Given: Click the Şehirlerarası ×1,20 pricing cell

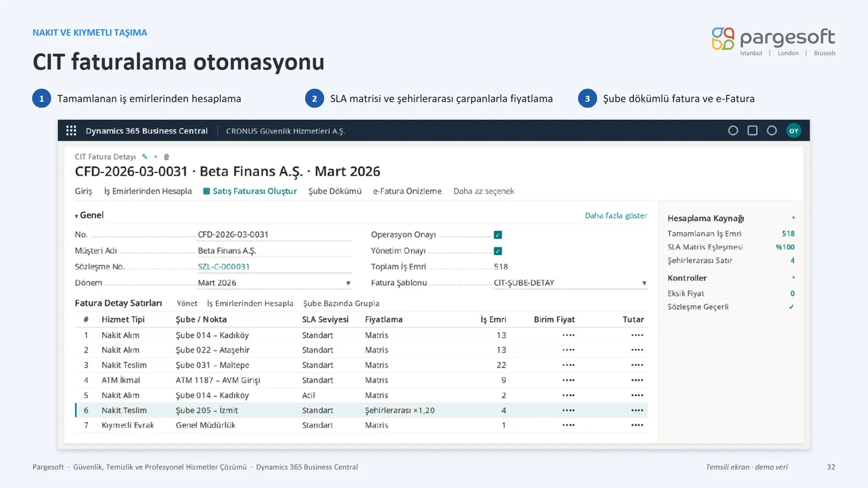Looking at the screenshot, I should coord(400,410).
